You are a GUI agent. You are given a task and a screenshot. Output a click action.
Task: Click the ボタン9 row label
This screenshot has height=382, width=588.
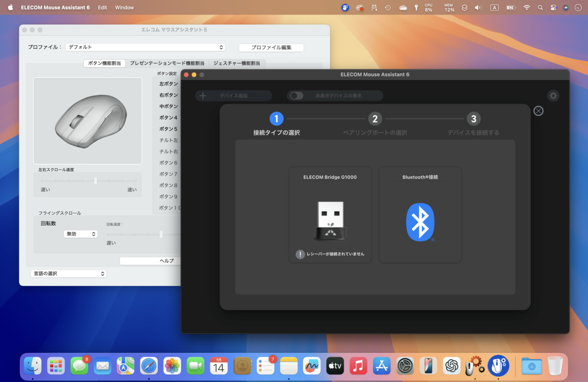click(169, 196)
